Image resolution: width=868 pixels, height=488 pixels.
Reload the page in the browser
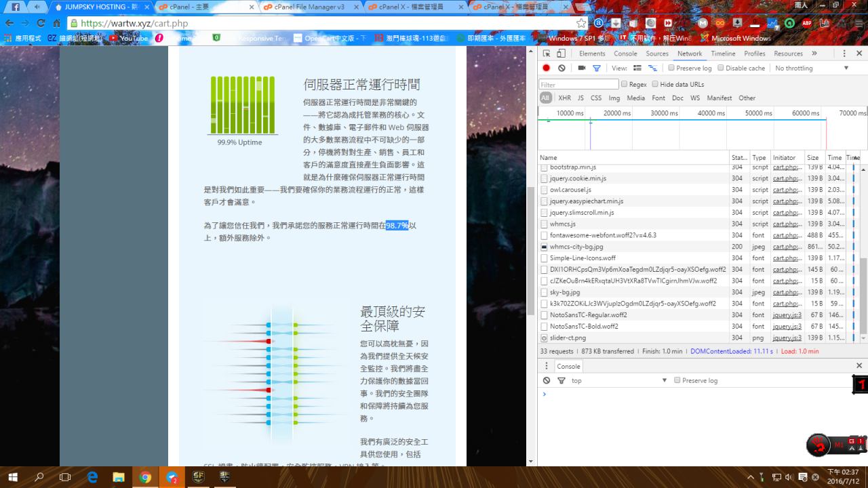click(41, 23)
